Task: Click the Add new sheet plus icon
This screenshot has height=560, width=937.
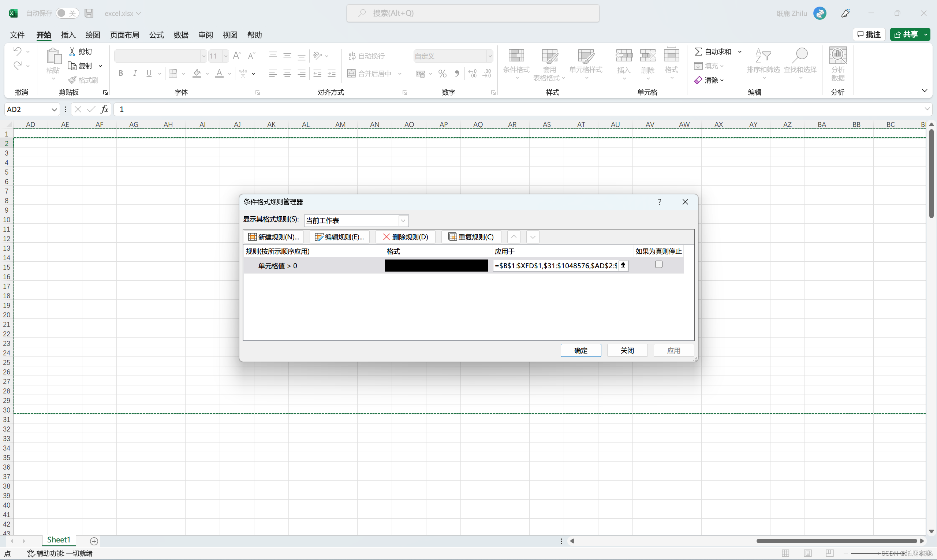Action: pyautogui.click(x=94, y=541)
